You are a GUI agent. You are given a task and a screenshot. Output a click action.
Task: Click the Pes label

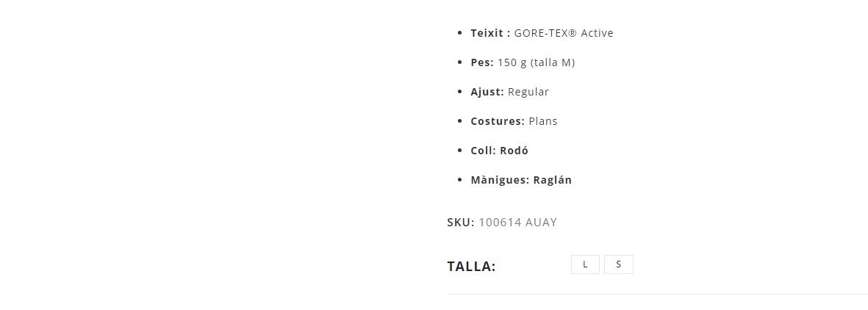(x=481, y=62)
